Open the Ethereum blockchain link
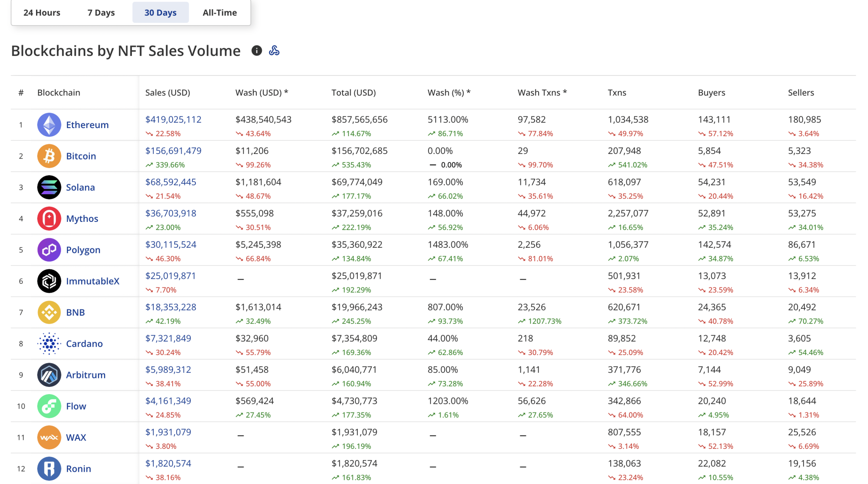This screenshot has height=484, width=868. (87, 125)
